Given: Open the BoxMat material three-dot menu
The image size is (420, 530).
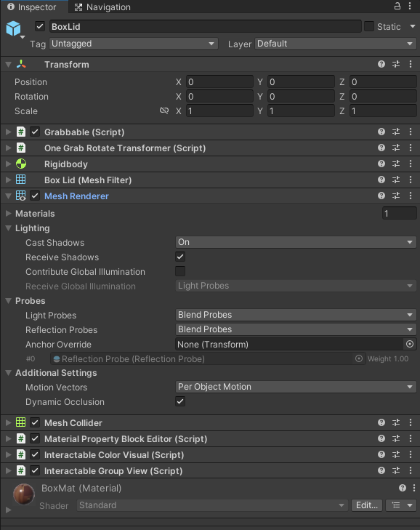Looking at the screenshot, I should click(x=414, y=488).
